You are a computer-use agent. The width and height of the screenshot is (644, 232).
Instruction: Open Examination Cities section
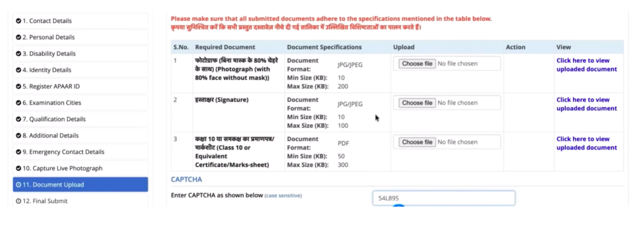pyautogui.click(x=52, y=103)
